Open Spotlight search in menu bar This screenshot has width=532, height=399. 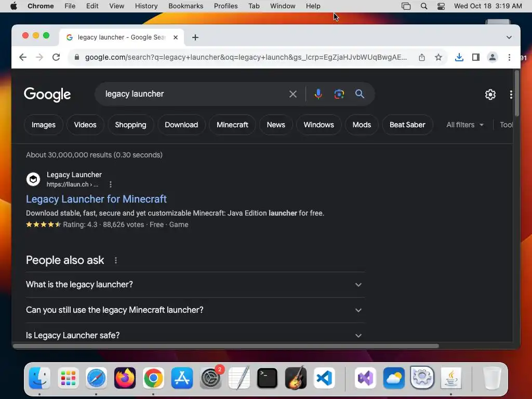click(424, 6)
